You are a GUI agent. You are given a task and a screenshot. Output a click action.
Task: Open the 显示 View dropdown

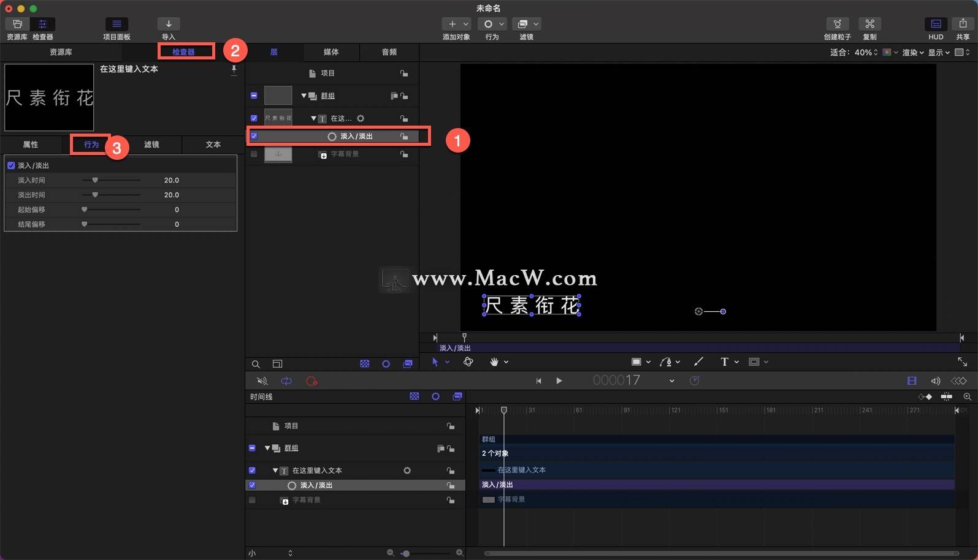point(938,53)
